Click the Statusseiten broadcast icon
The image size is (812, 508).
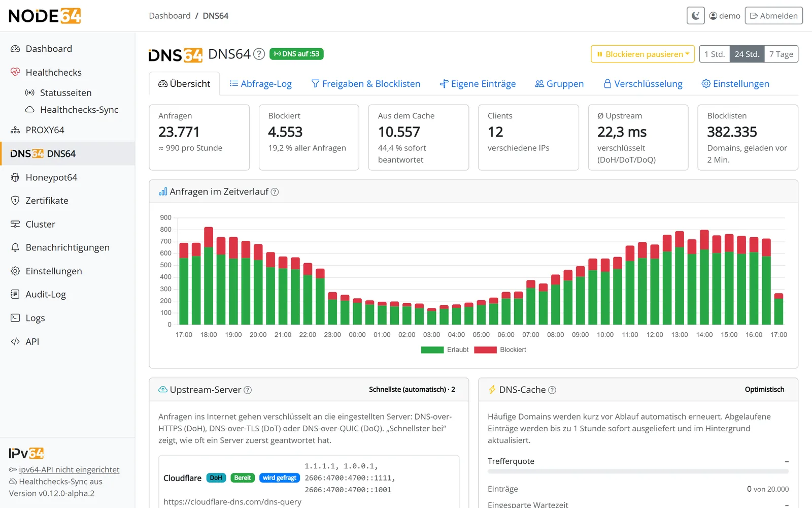coord(30,93)
